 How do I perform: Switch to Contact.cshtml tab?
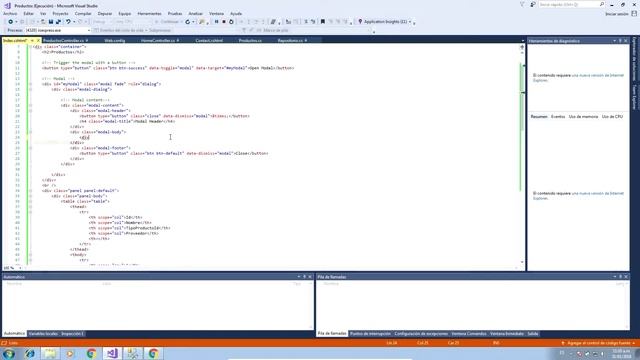tap(209, 40)
